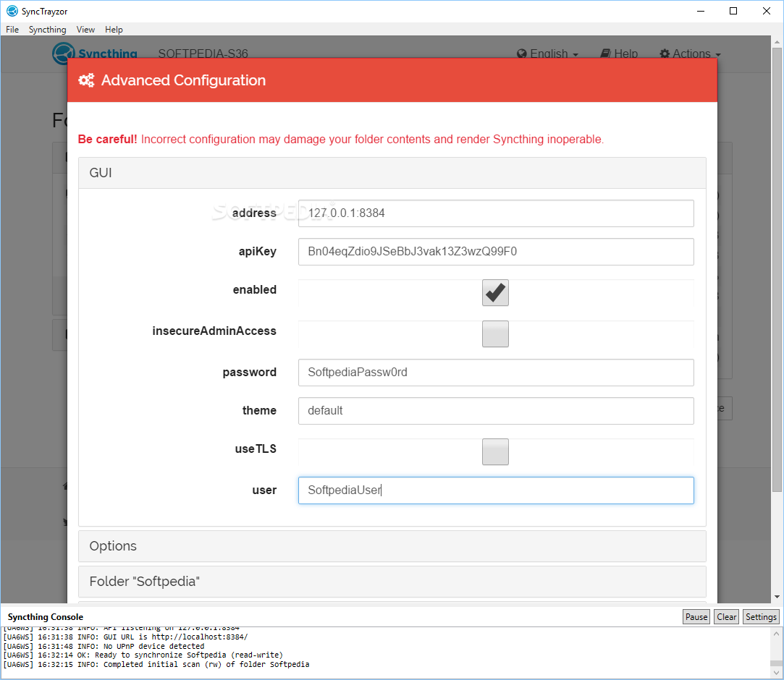Click 'No UPnP device detected' log line
Viewport: 784px width, 680px height.
(104, 646)
